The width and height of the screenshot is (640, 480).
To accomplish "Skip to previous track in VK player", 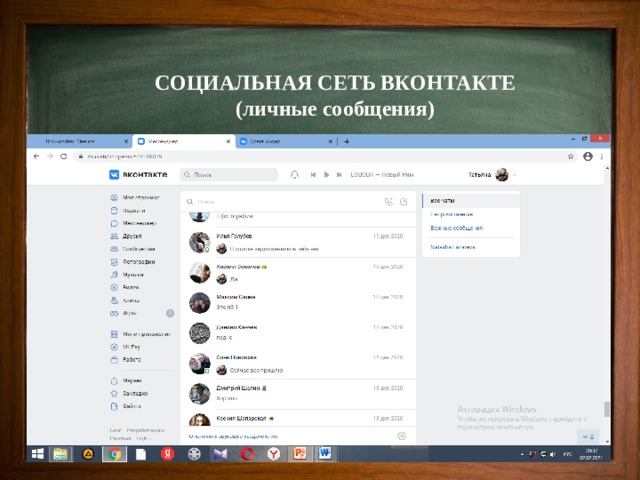I will click(313, 175).
